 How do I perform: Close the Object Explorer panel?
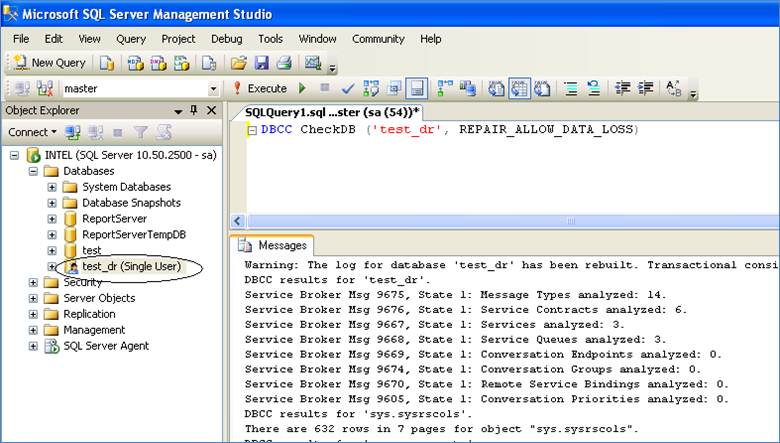(x=211, y=110)
